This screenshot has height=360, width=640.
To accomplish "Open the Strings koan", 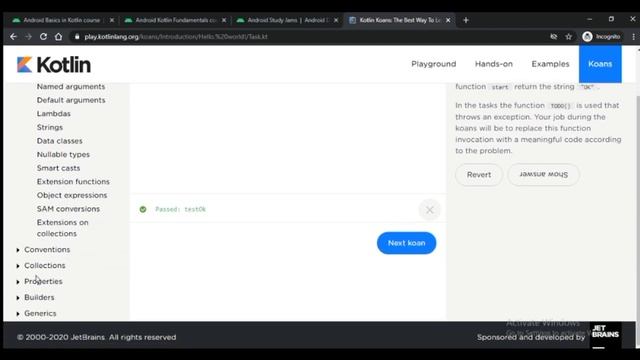I will click(50, 127).
